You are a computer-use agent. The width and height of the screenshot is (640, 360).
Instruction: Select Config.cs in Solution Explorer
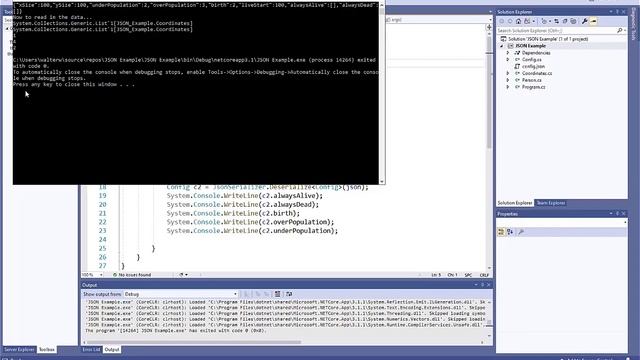pos(531,60)
